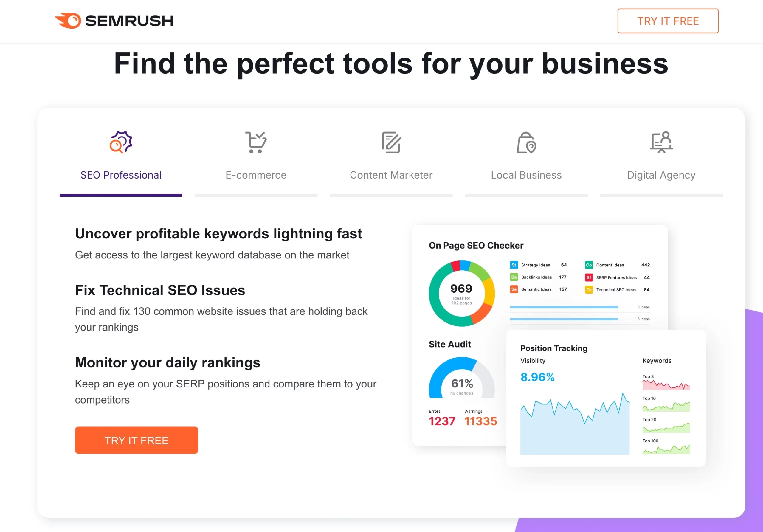Click the Position Tracking visibility percentage
Image resolution: width=763 pixels, height=532 pixels.
click(x=537, y=377)
